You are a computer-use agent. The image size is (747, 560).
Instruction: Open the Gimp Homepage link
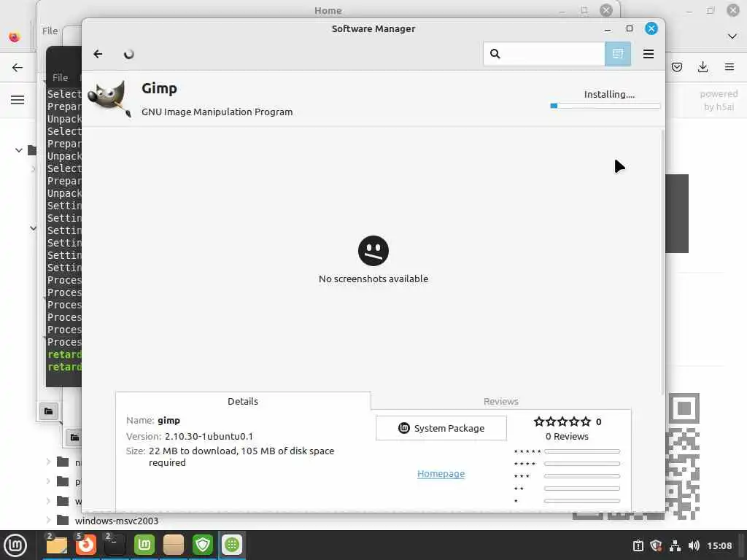(441, 474)
